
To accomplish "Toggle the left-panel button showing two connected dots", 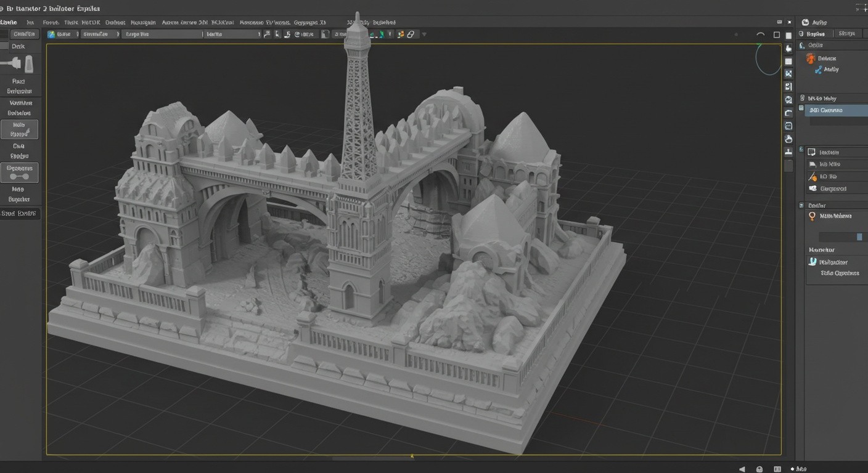I will pyautogui.click(x=19, y=173).
